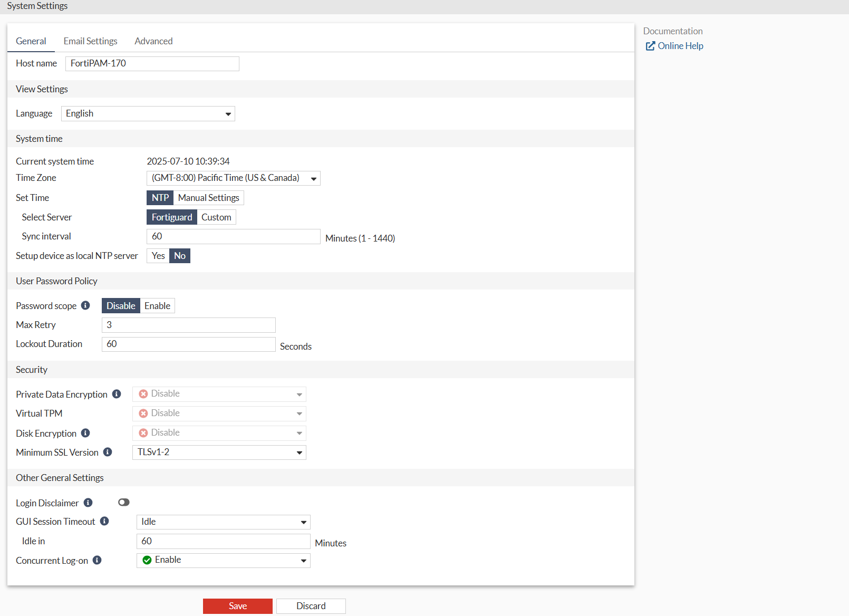849x616 pixels.
Task: Click the Login Disclaimer info icon
Action: (x=88, y=502)
